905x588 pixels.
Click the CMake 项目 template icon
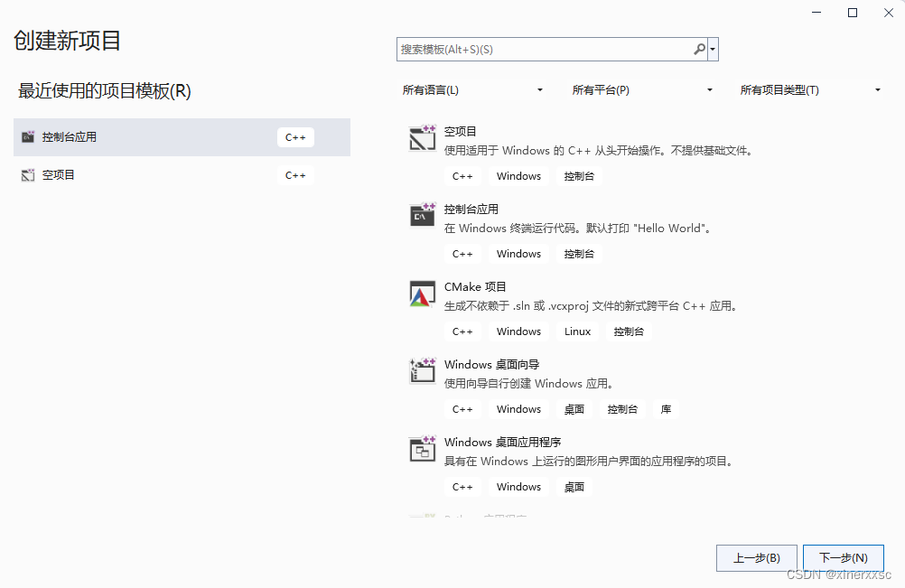tap(422, 293)
